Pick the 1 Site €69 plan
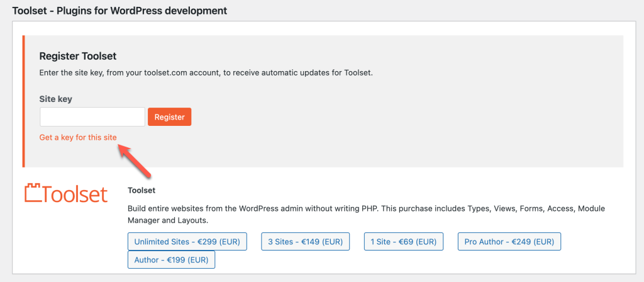Screen dimensions: 644x282 [x=403, y=242]
